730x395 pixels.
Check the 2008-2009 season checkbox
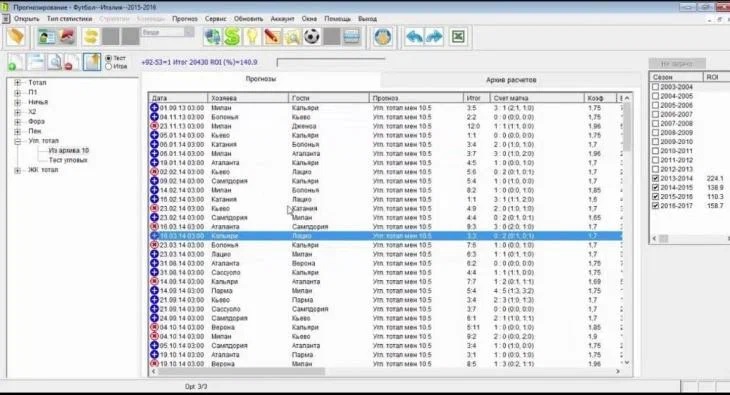coord(656,133)
